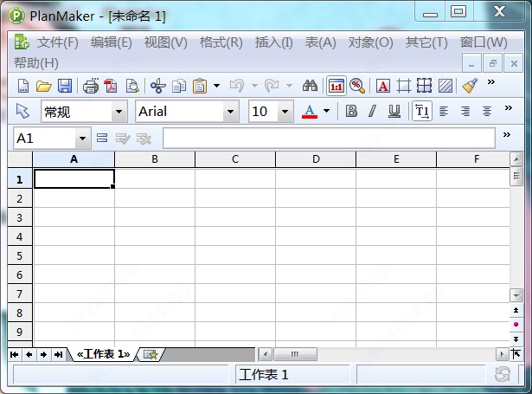Open the 插入(I) menu
Image resolution: width=532 pixels, height=394 pixels.
pyautogui.click(x=274, y=42)
